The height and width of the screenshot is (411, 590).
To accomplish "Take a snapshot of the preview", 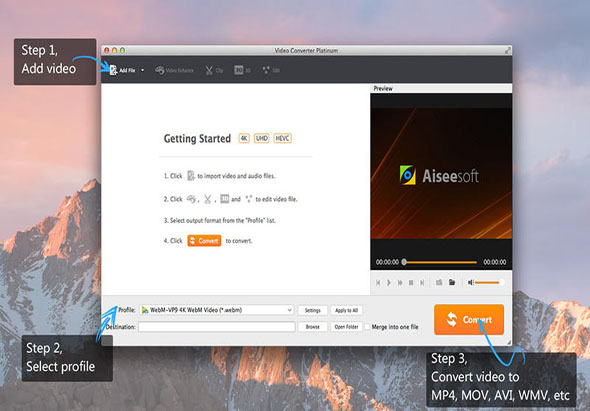I will click(439, 282).
